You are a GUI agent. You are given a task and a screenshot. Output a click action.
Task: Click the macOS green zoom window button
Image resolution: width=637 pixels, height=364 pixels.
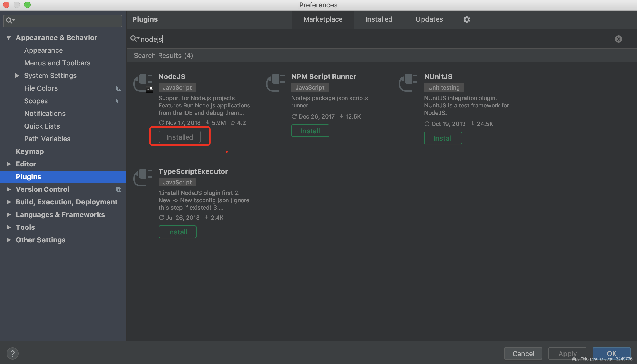27,5
